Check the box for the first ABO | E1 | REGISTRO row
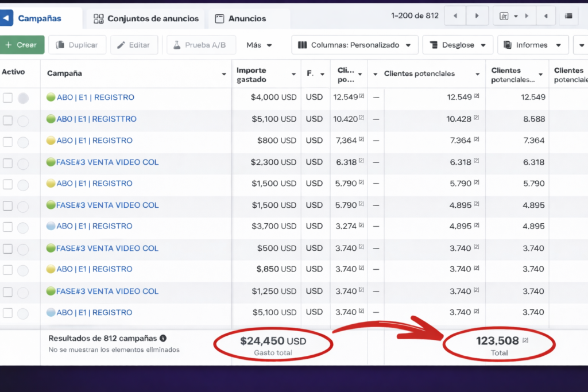588x392 pixels. coord(7,98)
